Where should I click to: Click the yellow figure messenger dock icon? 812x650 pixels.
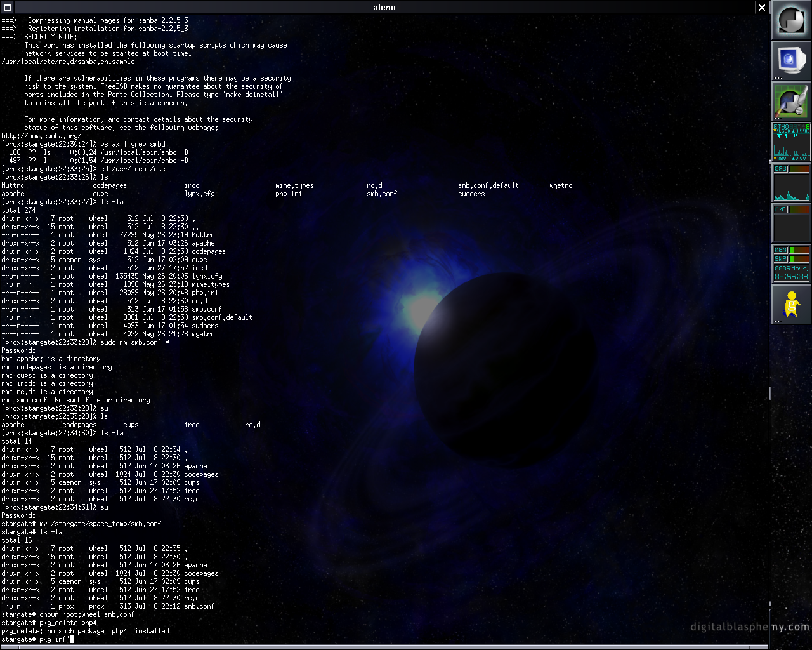[791, 305]
